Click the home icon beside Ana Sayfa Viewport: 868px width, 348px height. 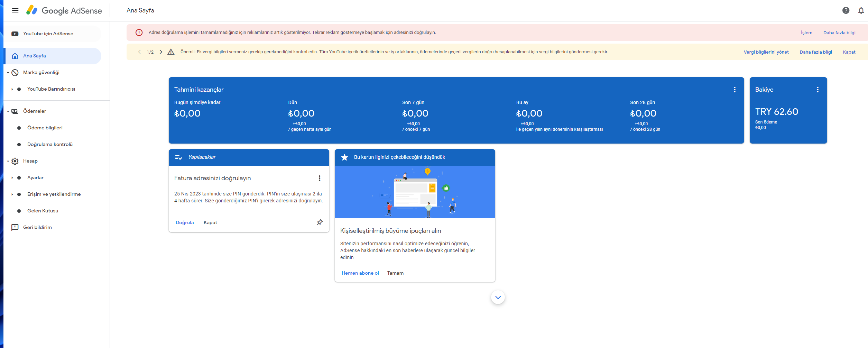point(15,56)
